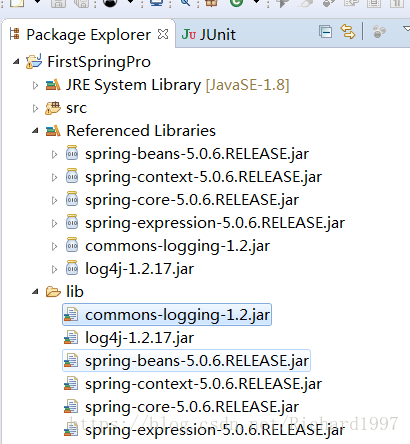This screenshot has width=410, height=444.
Task: Click spring-core jar file icon in lib folder
Action: (71, 407)
